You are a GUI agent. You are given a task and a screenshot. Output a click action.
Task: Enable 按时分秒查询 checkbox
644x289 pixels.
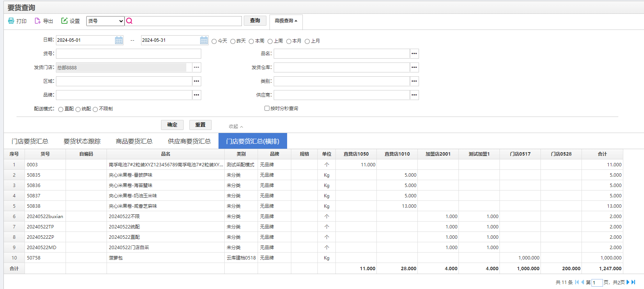coord(267,108)
